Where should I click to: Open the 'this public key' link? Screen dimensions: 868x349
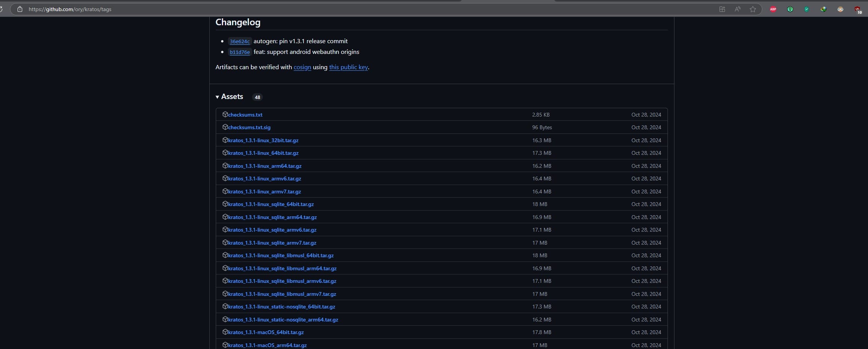[x=348, y=67]
